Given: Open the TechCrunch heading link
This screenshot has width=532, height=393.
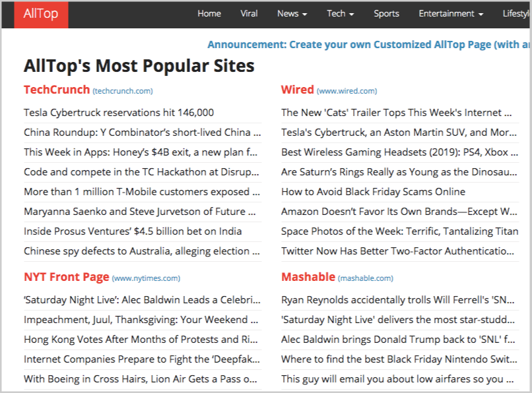Looking at the screenshot, I should (57, 90).
